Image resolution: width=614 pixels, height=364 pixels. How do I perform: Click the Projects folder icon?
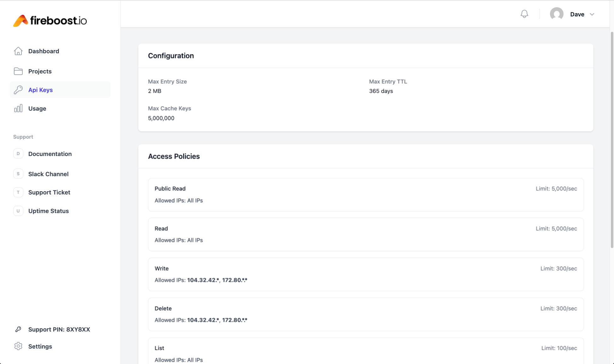(18, 71)
